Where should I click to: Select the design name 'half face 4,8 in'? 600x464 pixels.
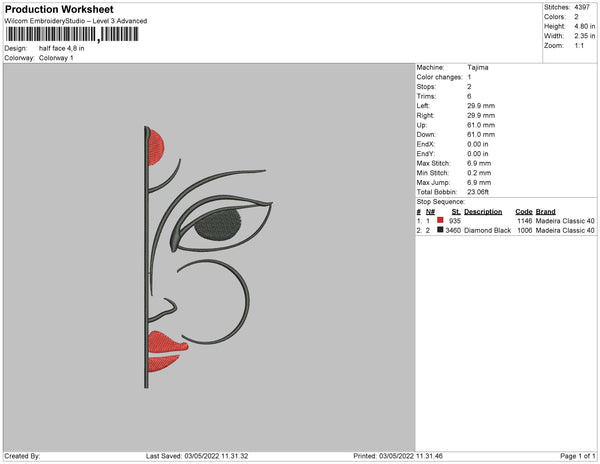[x=62, y=48]
